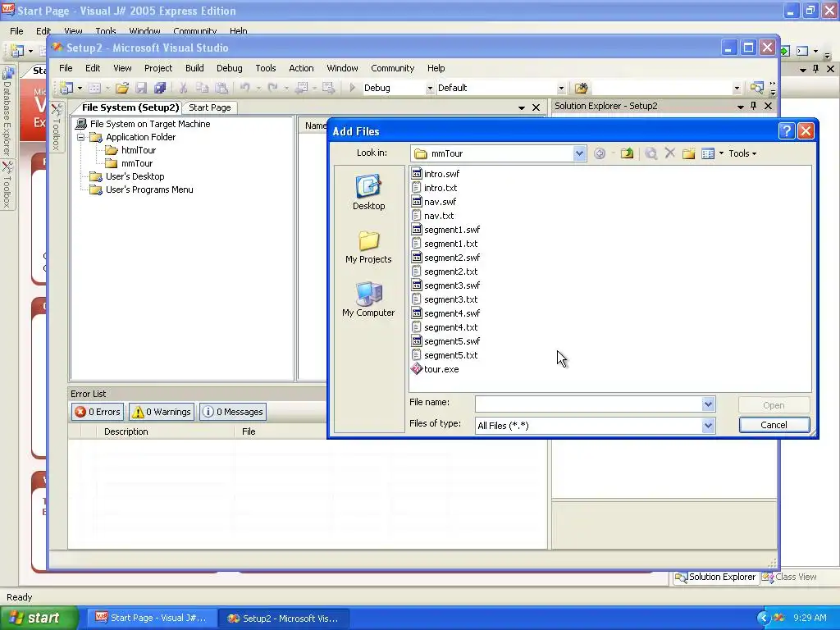Viewport: 840px width, 630px height.
Task: Click the Find in Files toolbar icon
Action: [582, 88]
